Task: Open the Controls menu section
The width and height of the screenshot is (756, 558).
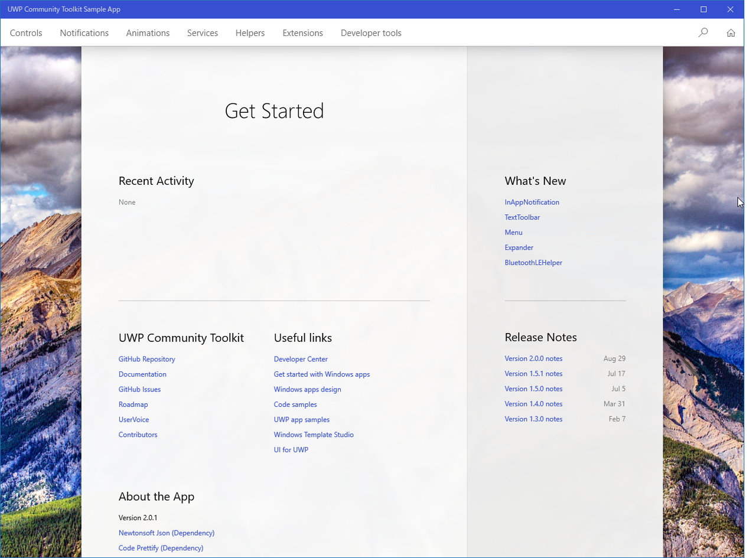Action: [26, 33]
